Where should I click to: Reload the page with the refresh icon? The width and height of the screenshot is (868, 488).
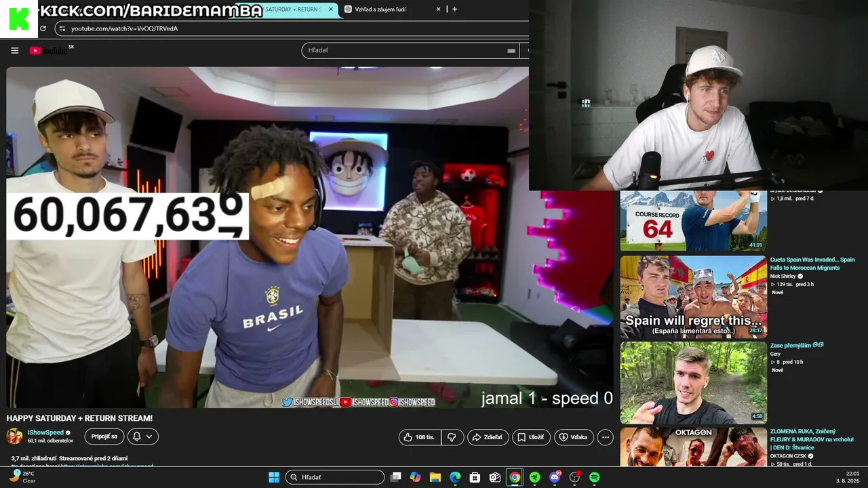[x=43, y=28]
